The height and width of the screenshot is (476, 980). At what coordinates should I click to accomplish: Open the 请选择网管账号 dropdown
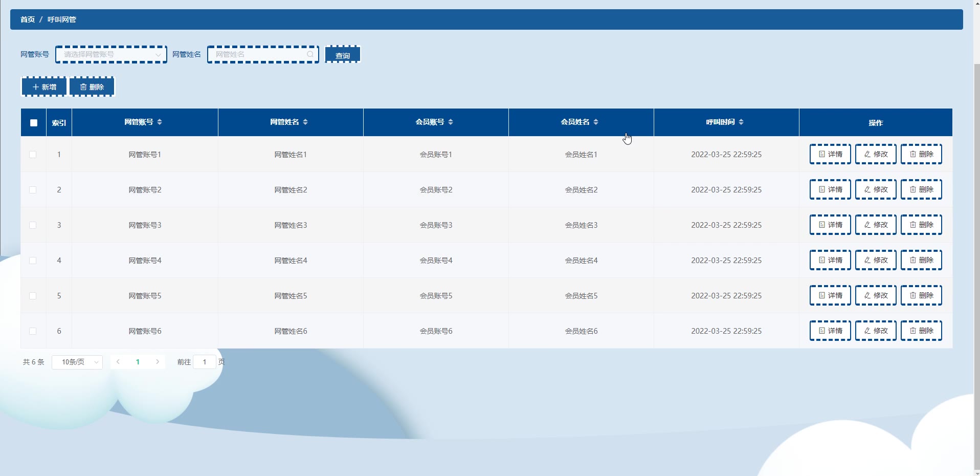(x=112, y=54)
